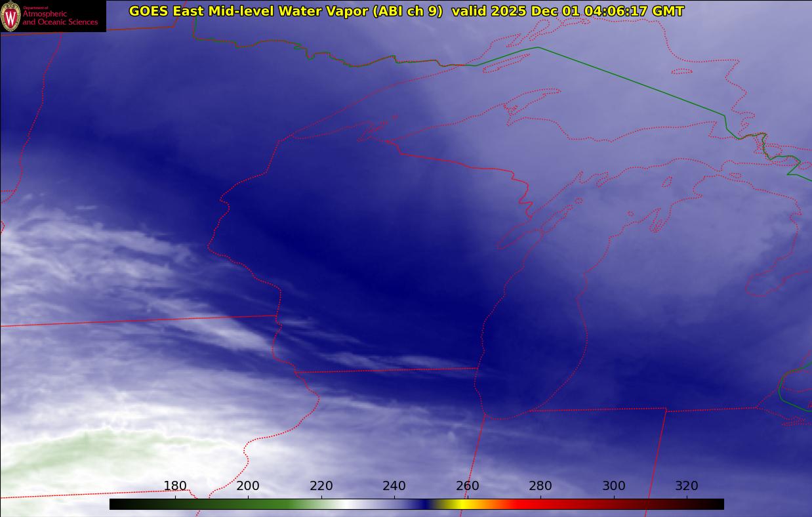Select the 220 colorbar tick label

[x=321, y=486]
